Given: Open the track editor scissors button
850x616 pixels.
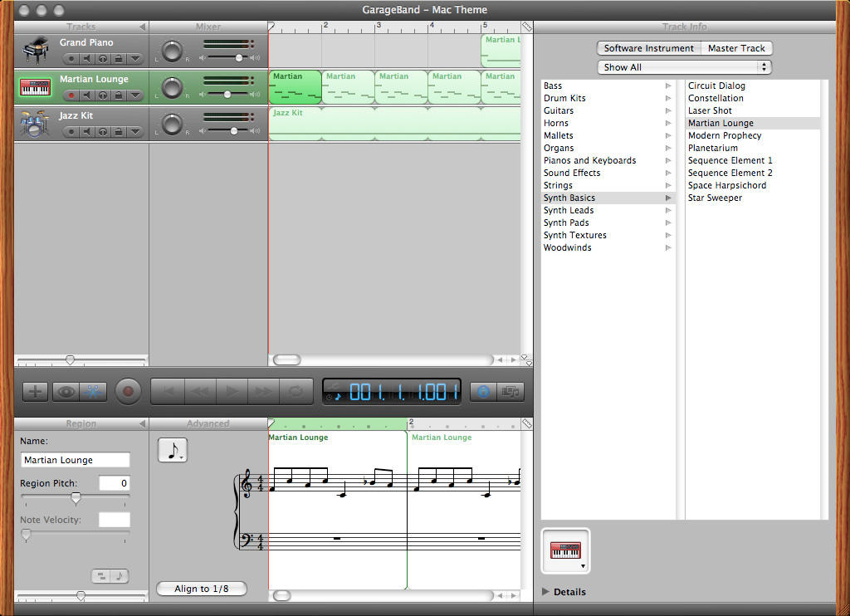Looking at the screenshot, I should coord(93,392).
